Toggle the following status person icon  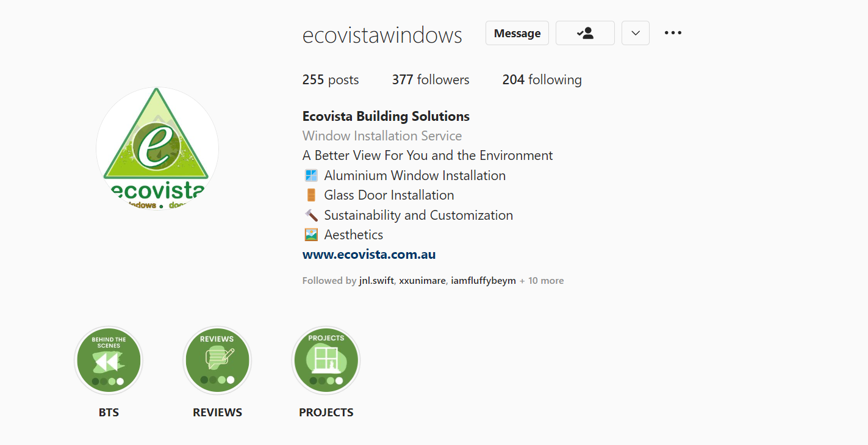[585, 34]
